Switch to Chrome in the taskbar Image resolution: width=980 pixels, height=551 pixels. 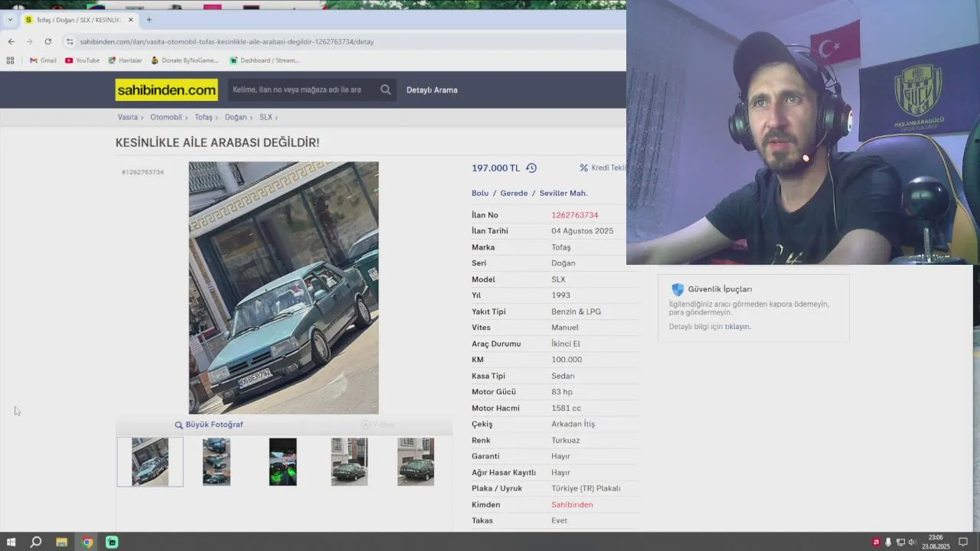[87, 542]
